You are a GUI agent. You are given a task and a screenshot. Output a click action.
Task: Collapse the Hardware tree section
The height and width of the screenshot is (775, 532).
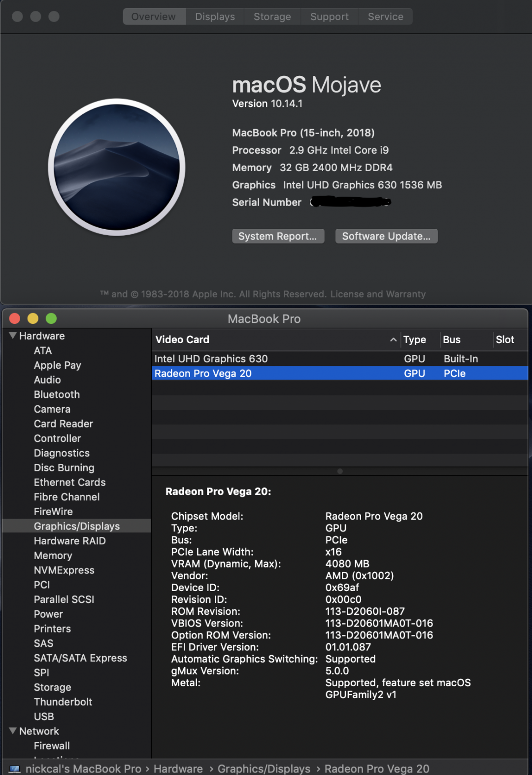(x=13, y=336)
